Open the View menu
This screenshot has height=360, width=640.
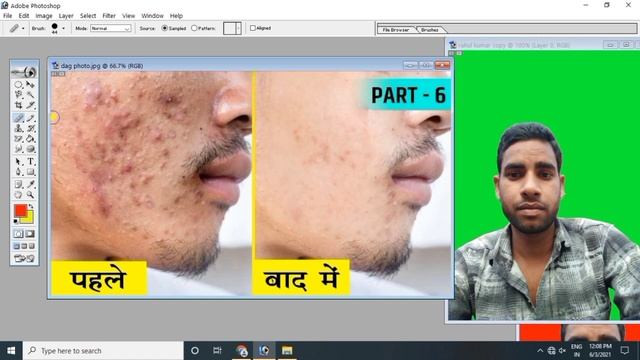(x=128, y=16)
